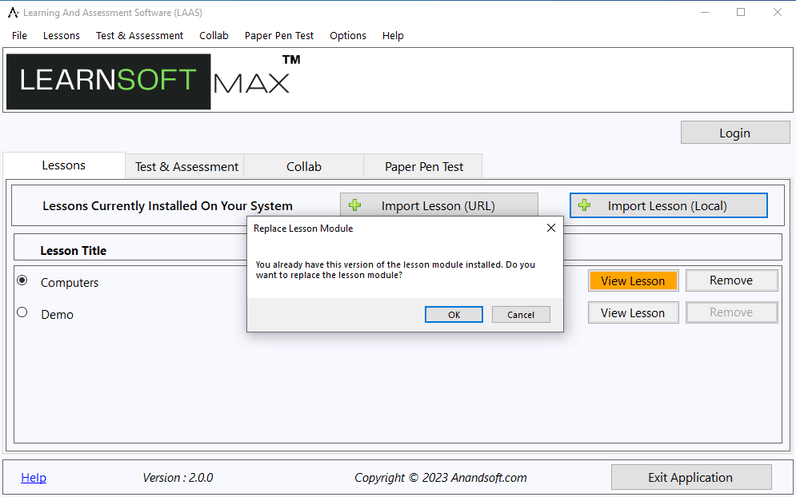Click the Version : 2.0.0 text

(x=178, y=478)
